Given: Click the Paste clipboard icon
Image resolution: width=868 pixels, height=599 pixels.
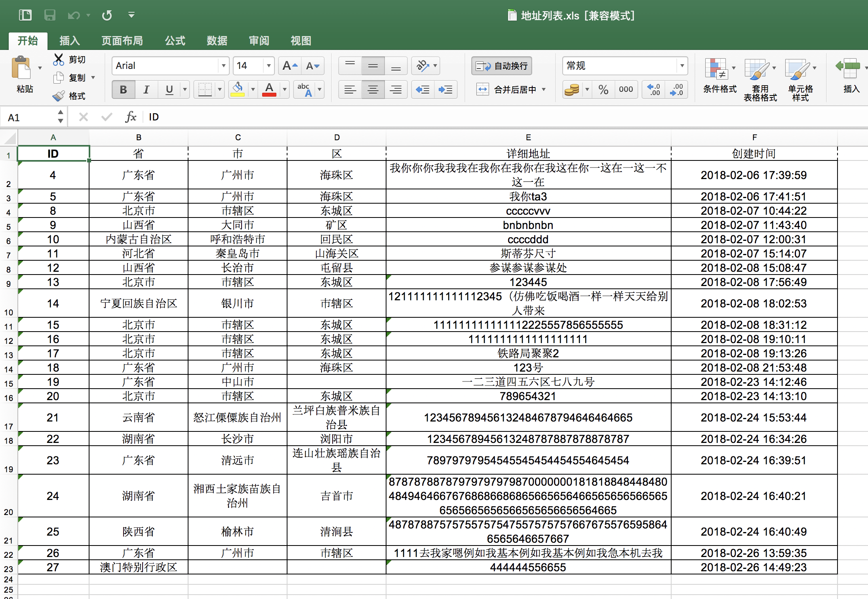Looking at the screenshot, I should pos(22,68).
